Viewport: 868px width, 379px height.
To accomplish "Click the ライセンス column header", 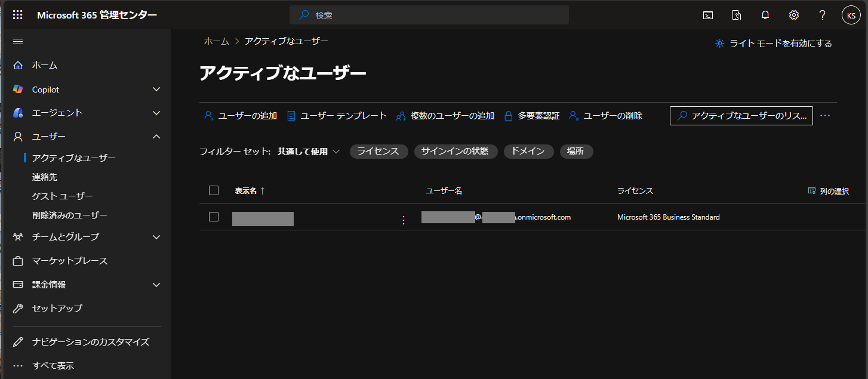I will point(635,191).
